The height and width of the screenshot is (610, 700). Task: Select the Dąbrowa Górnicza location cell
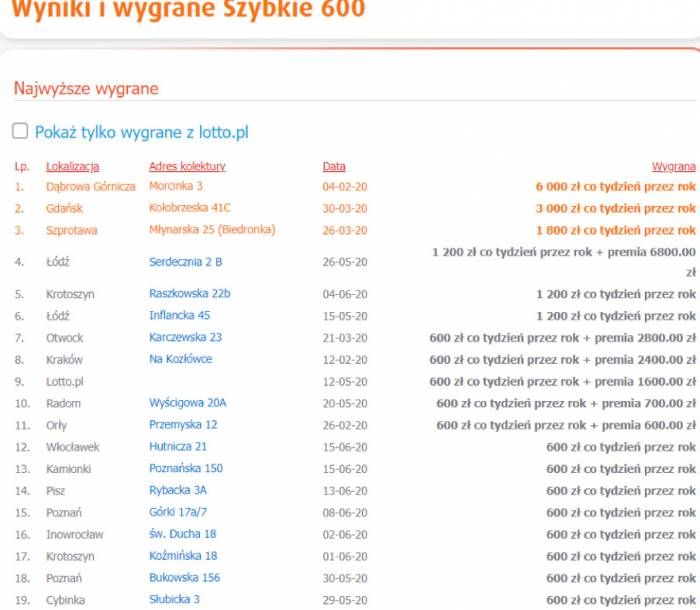91,187
